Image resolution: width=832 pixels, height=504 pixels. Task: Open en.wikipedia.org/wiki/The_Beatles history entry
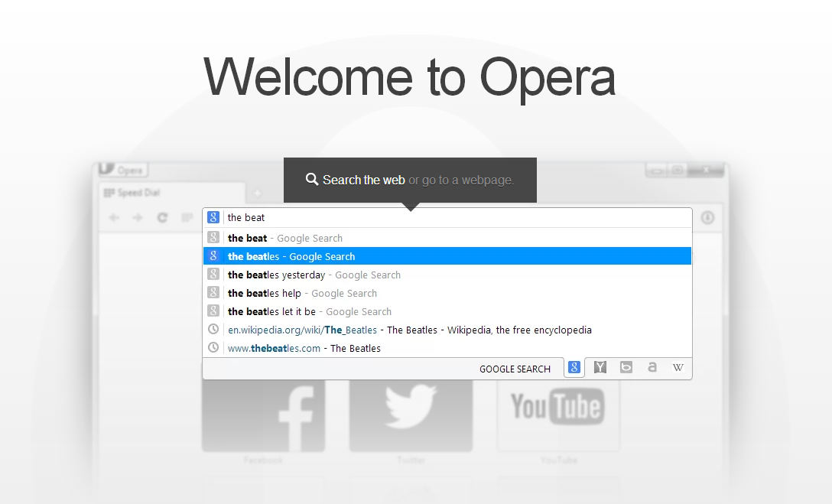point(447,330)
